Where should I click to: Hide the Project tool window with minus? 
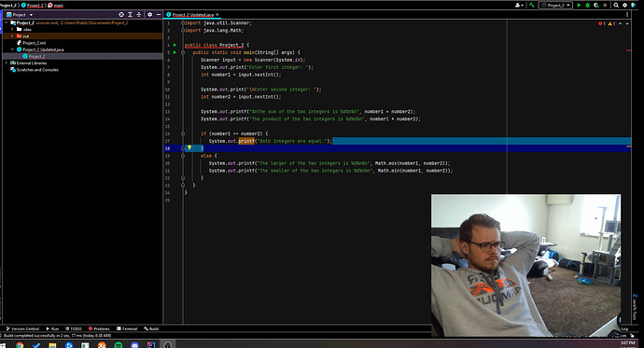(x=159, y=14)
